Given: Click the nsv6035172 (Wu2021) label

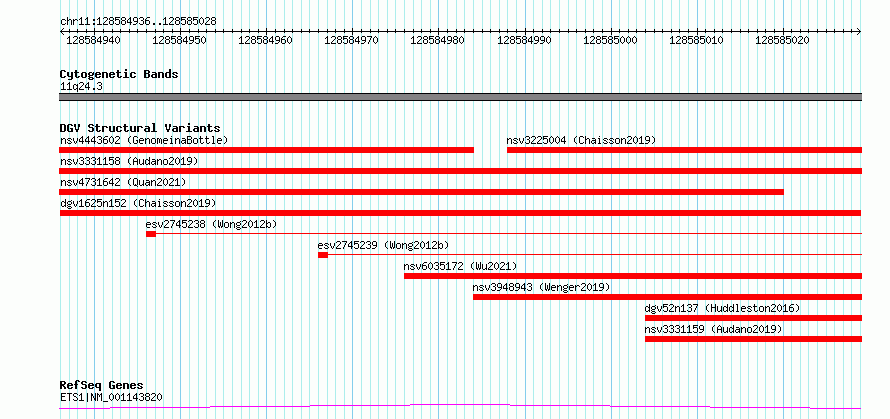Looking at the screenshot, I should point(461,266).
